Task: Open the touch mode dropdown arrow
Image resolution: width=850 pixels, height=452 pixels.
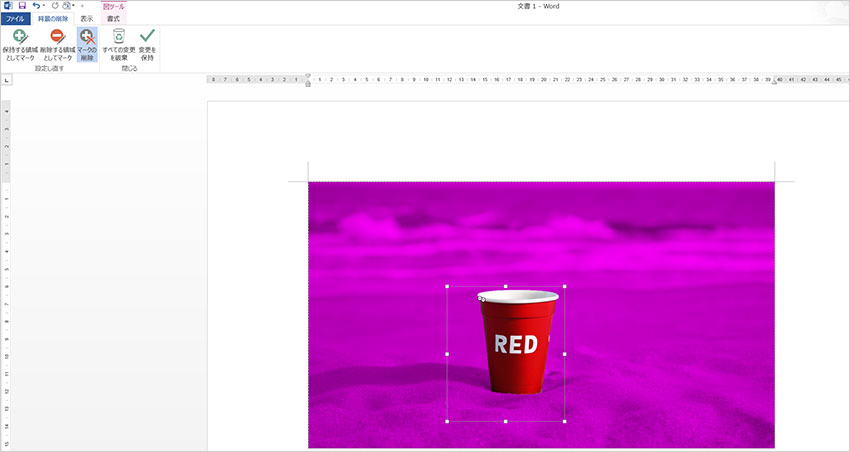Action: (73, 6)
